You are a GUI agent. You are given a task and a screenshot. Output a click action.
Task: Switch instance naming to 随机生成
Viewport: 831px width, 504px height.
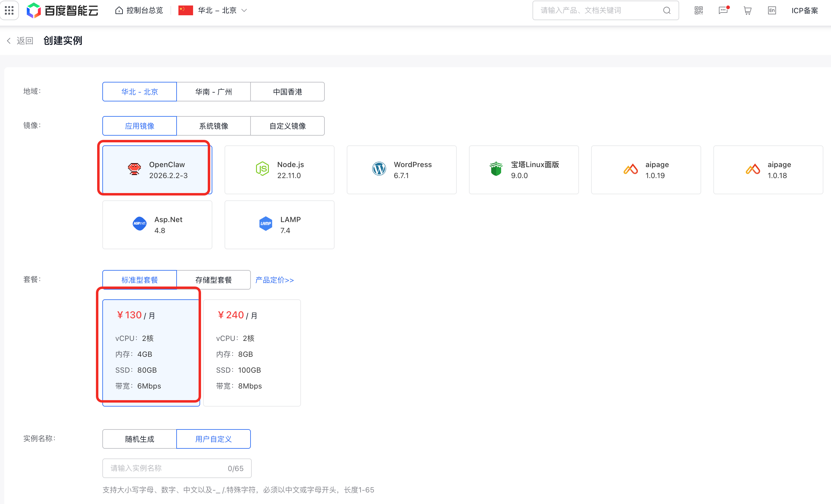pyautogui.click(x=139, y=439)
